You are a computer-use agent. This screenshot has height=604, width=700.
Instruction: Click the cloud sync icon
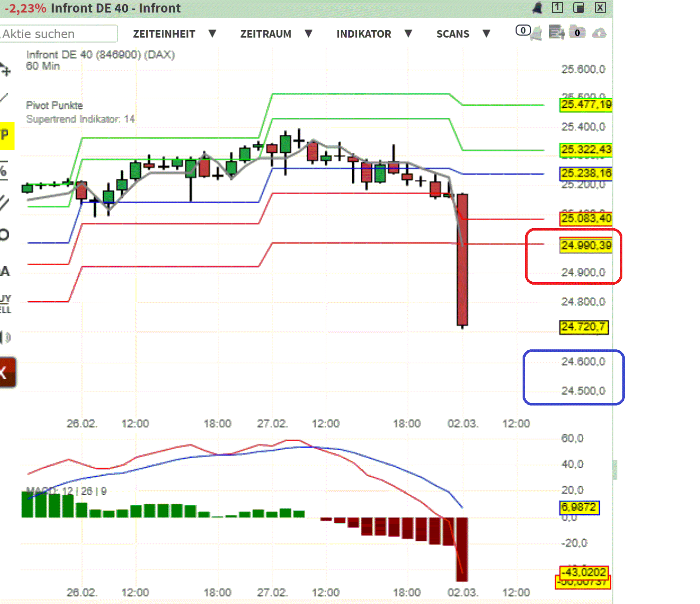pos(599,32)
